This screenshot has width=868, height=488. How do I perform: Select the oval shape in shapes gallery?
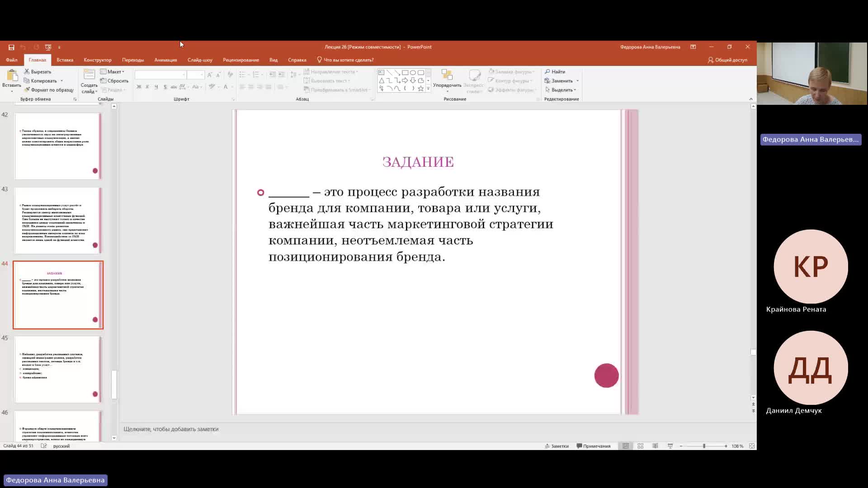click(x=413, y=72)
